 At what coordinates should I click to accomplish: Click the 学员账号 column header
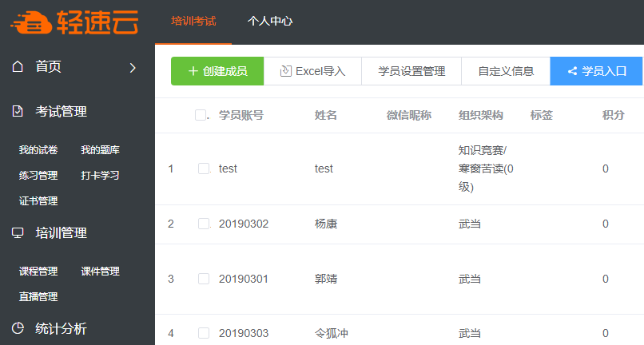tap(241, 115)
